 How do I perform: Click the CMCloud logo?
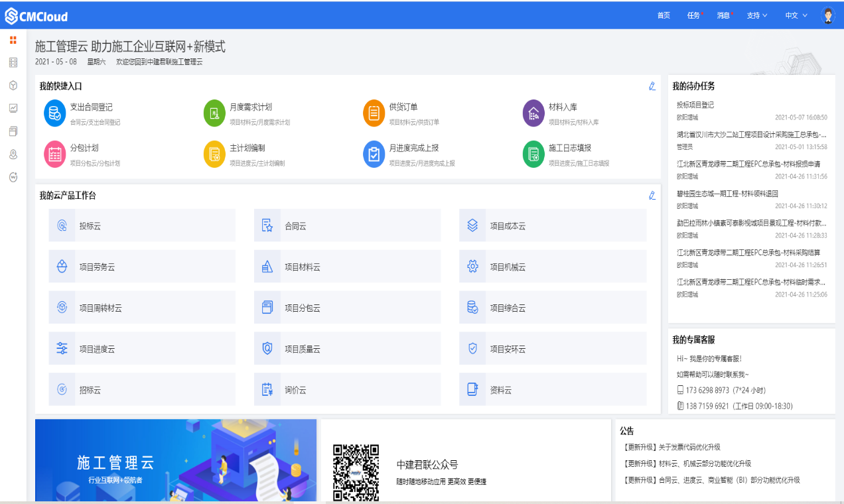(x=36, y=15)
